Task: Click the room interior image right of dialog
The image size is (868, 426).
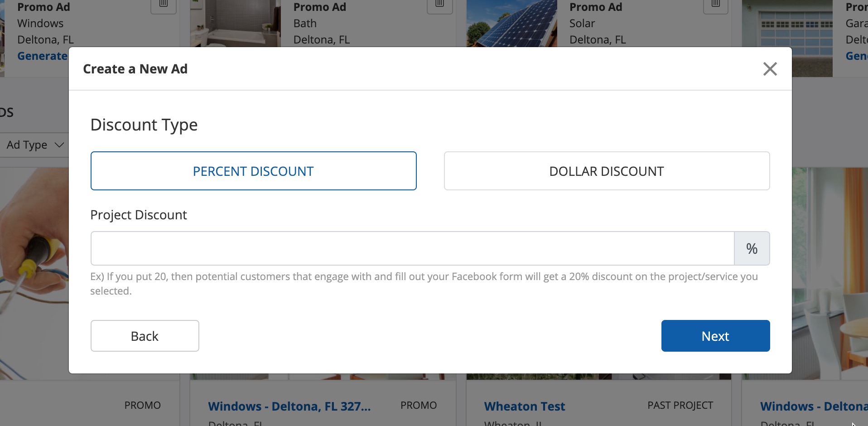Action: (x=830, y=272)
